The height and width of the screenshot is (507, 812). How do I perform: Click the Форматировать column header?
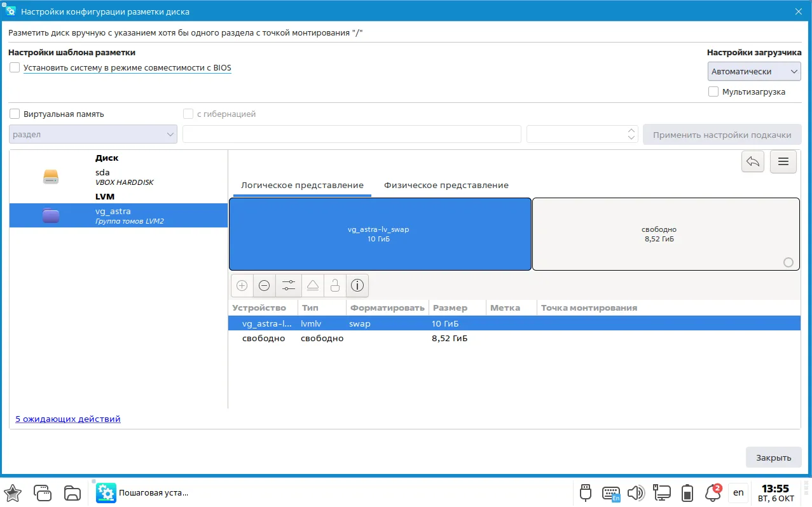click(x=387, y=308)
